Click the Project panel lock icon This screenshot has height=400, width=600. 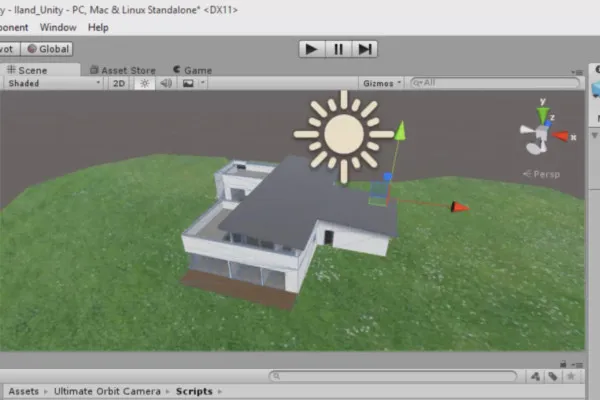pos(563,364)
